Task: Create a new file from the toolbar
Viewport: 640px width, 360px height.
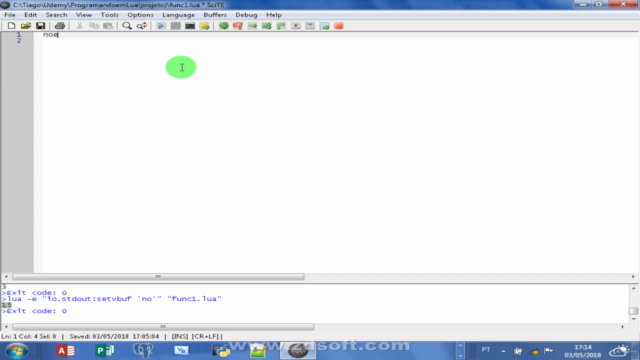Action: (x=11, y=26)
